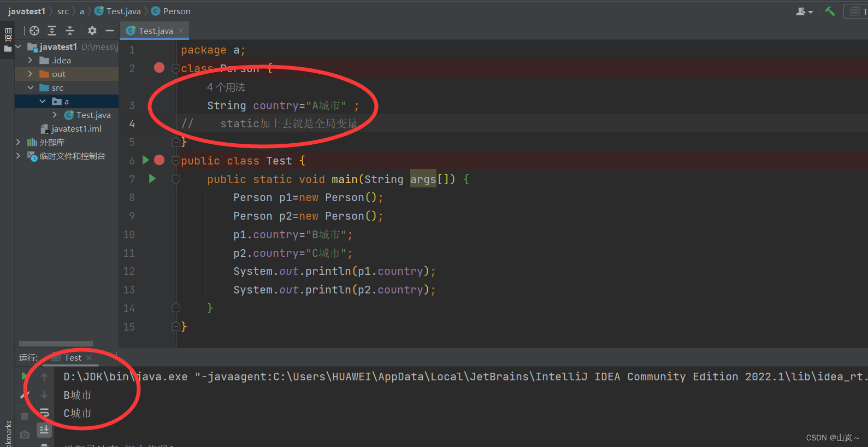Viewport: 868px width, 447px height.
Task: Expand Test.java node in project tree
Action: click(54, 115)
